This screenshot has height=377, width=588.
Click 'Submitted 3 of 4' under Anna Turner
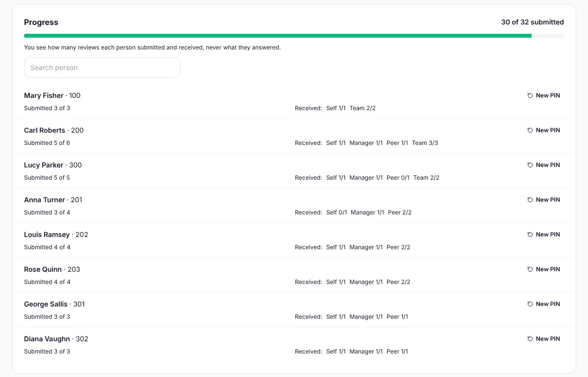click(x=47, y=212)
